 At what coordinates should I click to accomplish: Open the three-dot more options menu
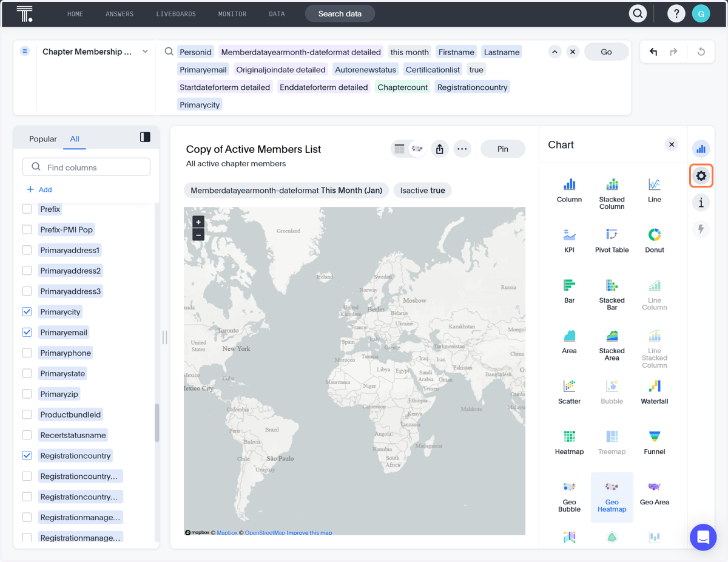[x=462, y=149]
